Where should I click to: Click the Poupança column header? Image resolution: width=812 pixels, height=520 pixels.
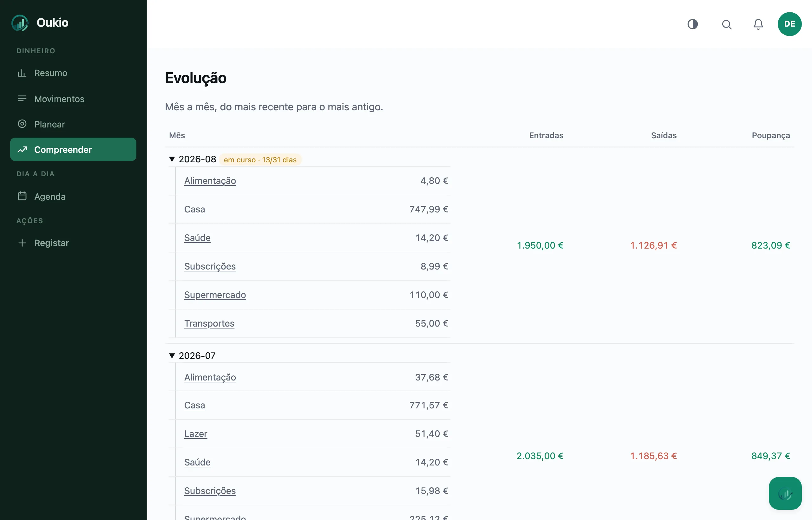tap(770, 135)
